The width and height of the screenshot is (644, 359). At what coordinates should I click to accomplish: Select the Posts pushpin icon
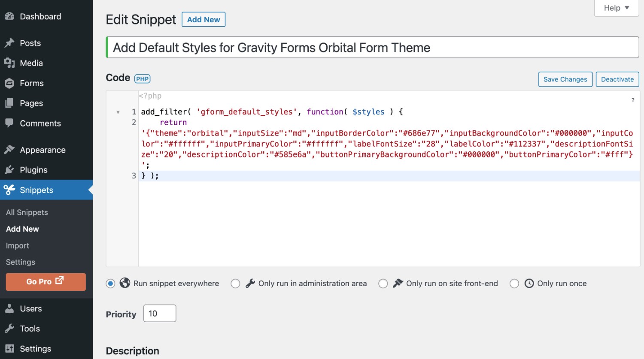[10, 43]
